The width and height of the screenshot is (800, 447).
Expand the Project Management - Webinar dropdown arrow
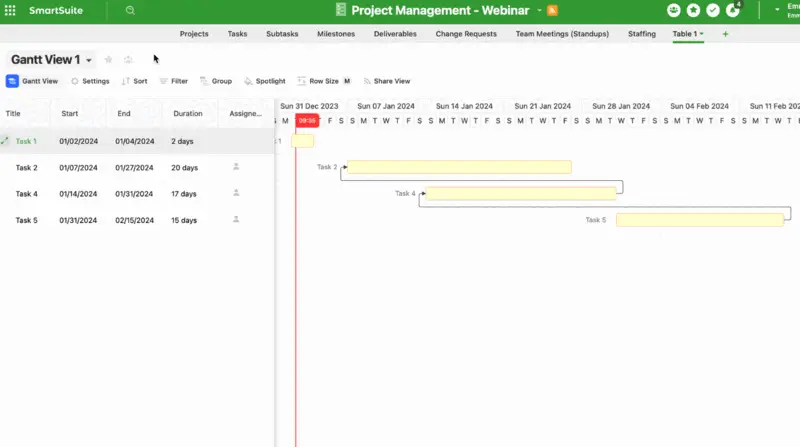(539, 10)
